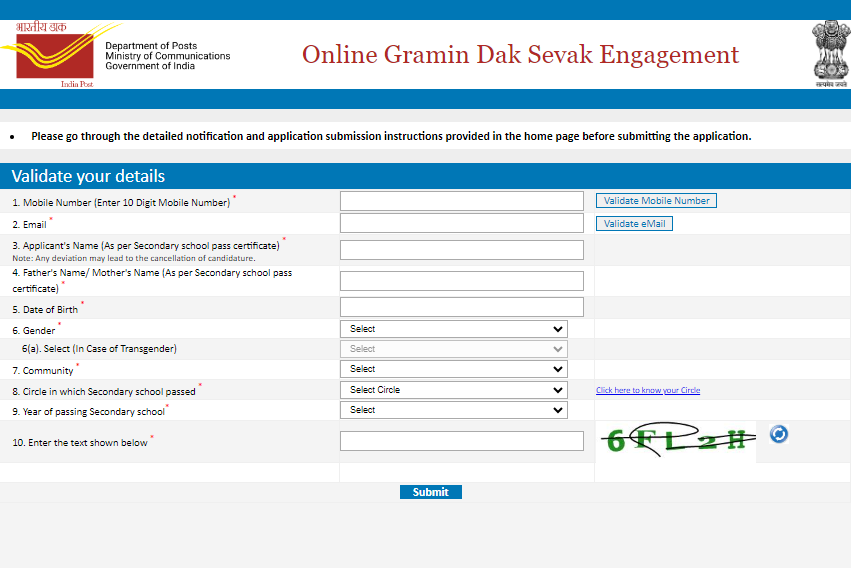Open the Gender dropdown
This screenshot has height=568, width=851.
coord(454,329)
